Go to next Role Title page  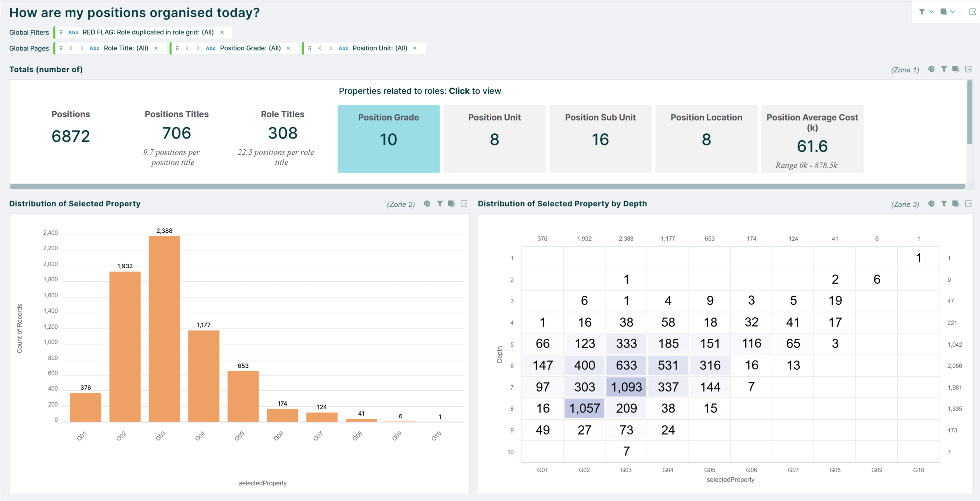[x=81, y=48]
